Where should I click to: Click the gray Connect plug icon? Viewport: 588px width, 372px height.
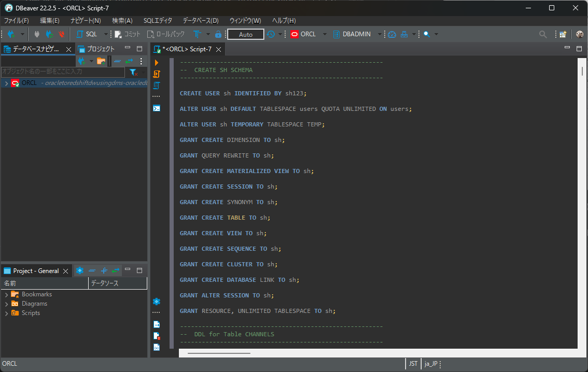pyautogui.click(x=37, y=34)
